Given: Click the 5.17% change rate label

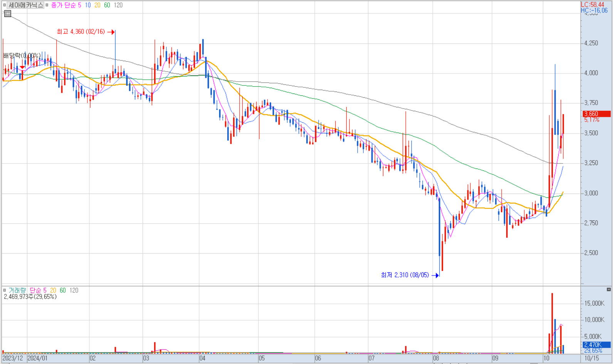Looking at the screenshot, I should (592, 120).
